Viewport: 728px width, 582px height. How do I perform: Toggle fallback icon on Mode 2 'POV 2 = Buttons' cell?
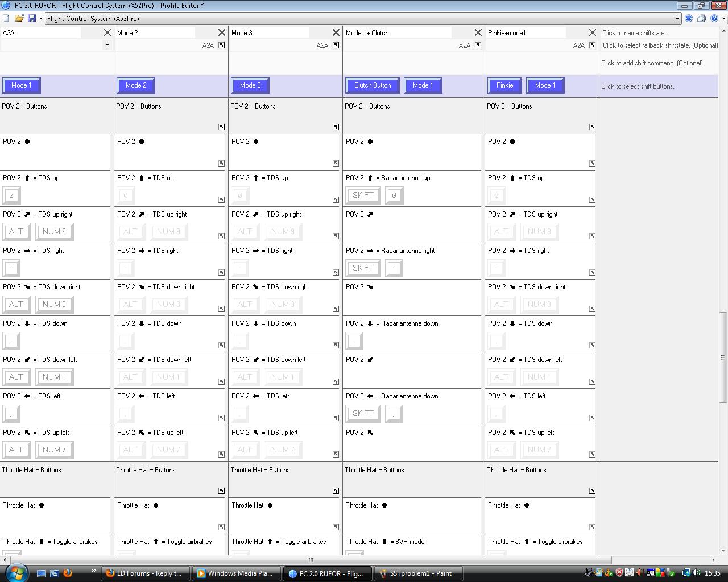click(221, 127)
